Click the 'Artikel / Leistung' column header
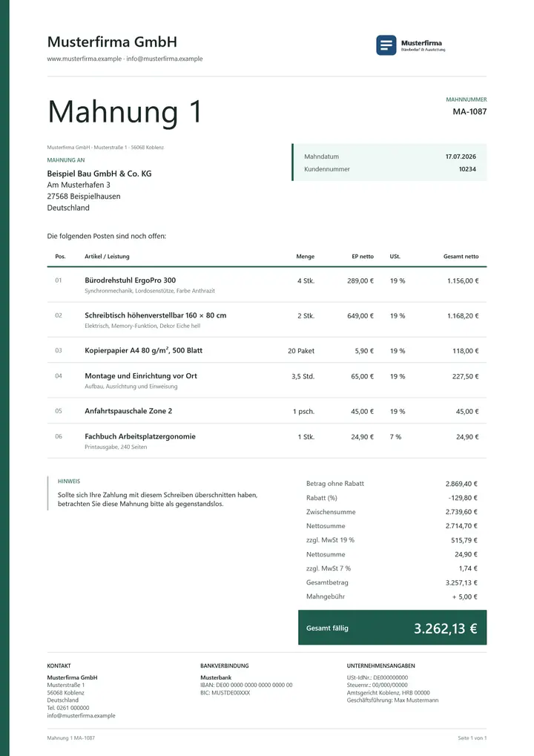 coord(107,257)
